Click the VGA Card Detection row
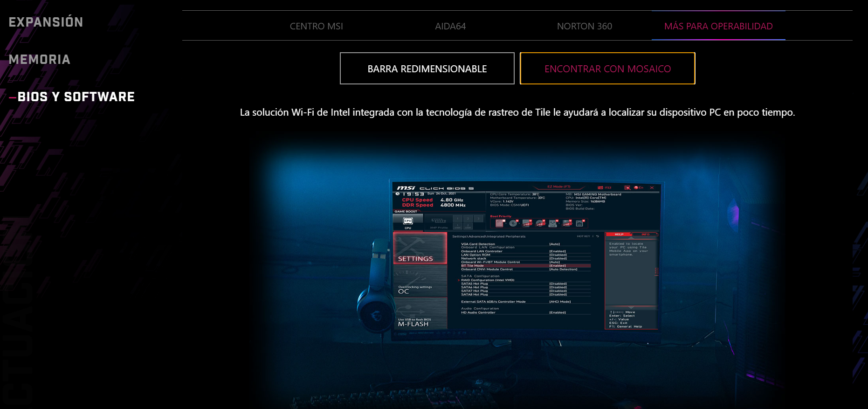The width and height of the screenshot is (868, 409). click(525, 244)
